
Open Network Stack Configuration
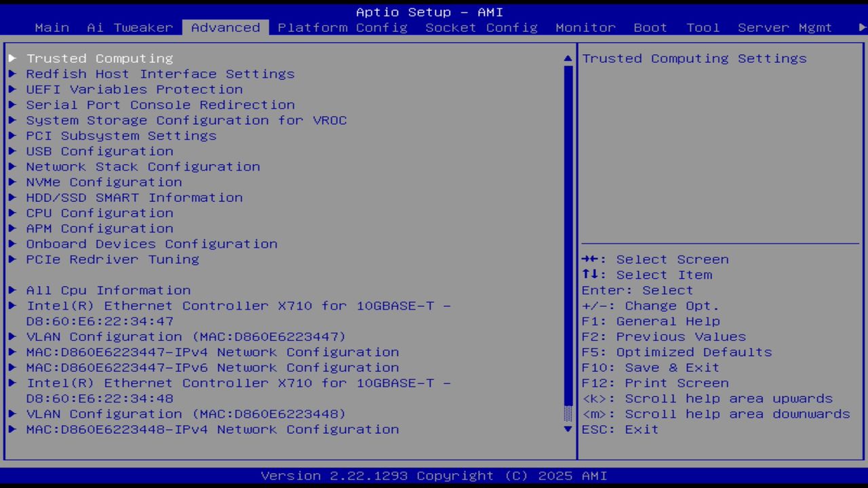[x=142, y=167]
